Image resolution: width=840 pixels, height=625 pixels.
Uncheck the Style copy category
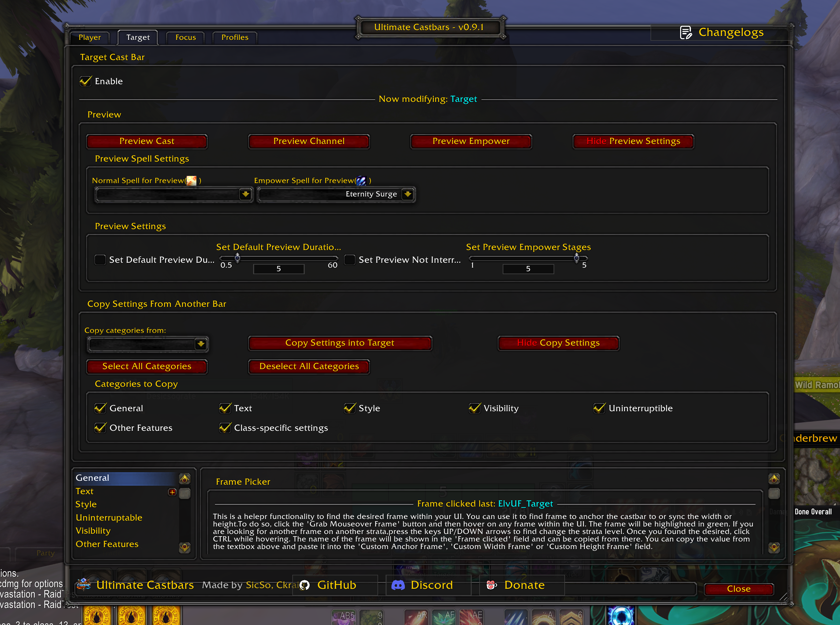point(350,408)
